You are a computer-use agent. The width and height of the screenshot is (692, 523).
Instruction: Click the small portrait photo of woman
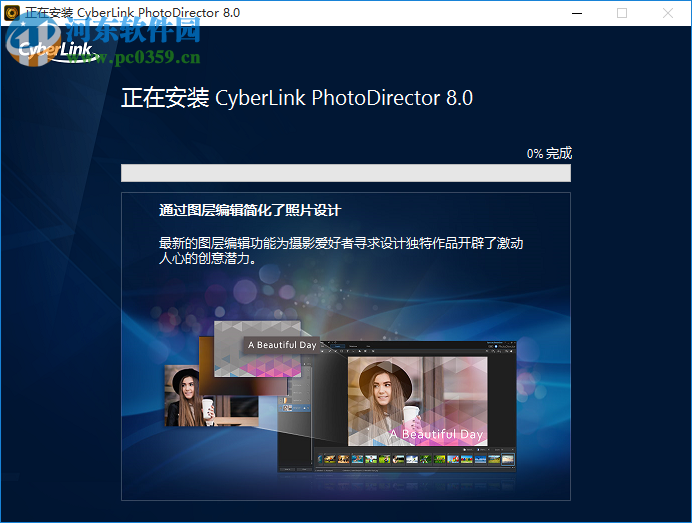(x=211, y=395)
